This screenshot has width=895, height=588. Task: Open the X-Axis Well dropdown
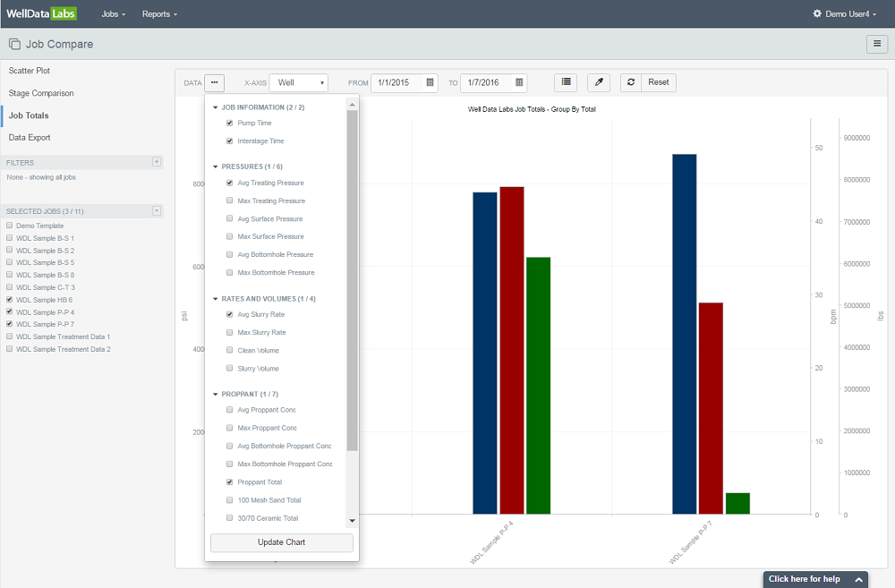(299, 82)
